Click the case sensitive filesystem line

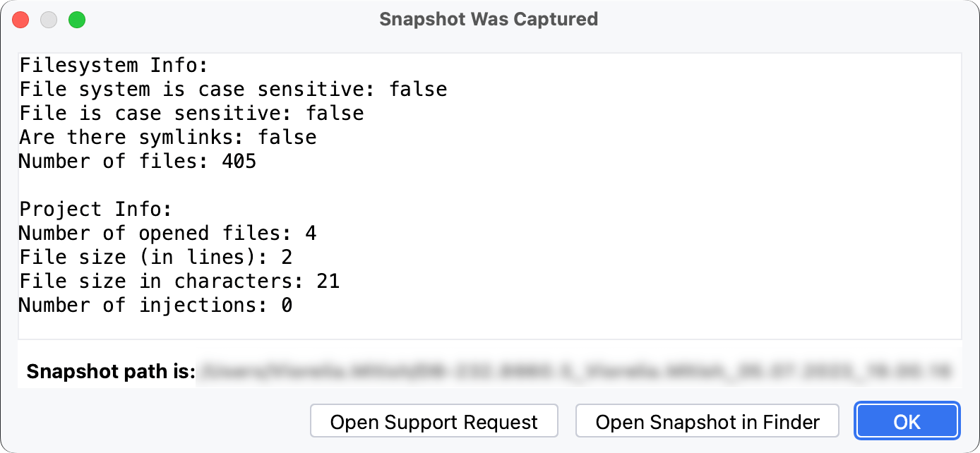click(232, 88)
